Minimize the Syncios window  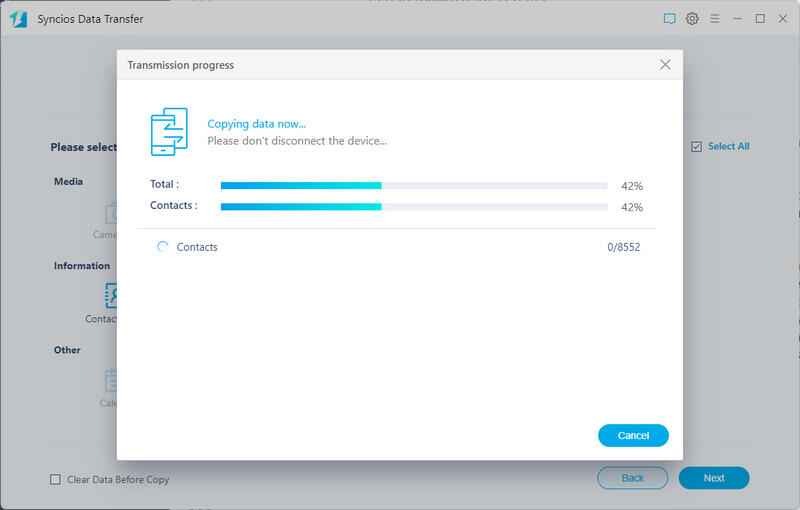(737, 18)
